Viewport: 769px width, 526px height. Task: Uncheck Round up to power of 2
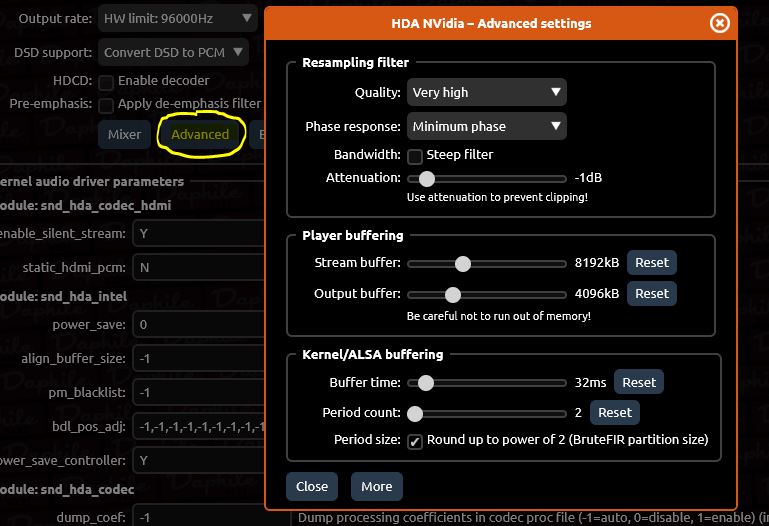[x=415, y=441]
